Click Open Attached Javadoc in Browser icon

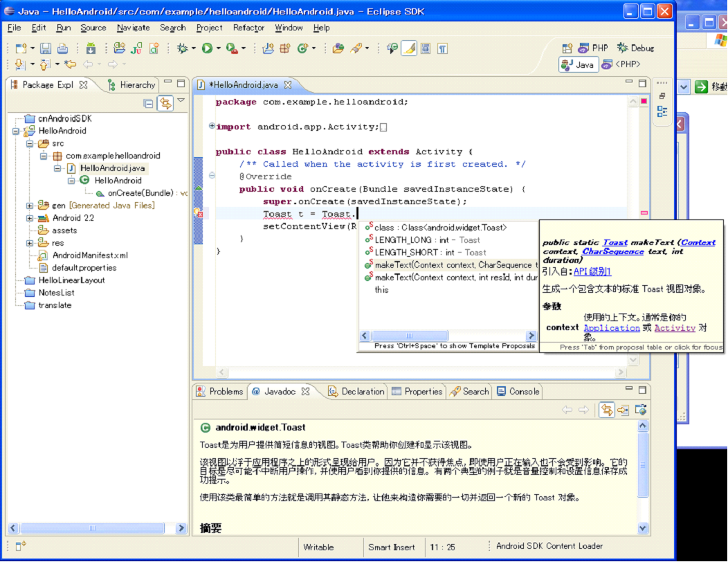[641, 410]
